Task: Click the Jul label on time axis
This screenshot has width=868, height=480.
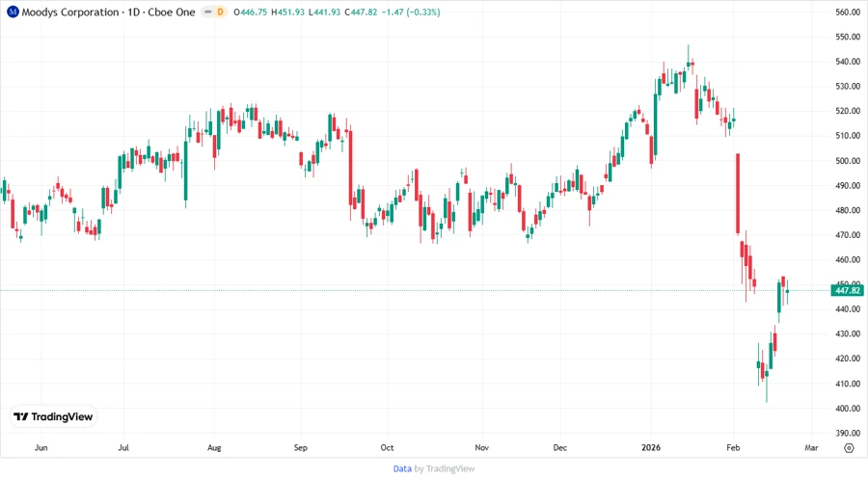Action: point(123,447)
